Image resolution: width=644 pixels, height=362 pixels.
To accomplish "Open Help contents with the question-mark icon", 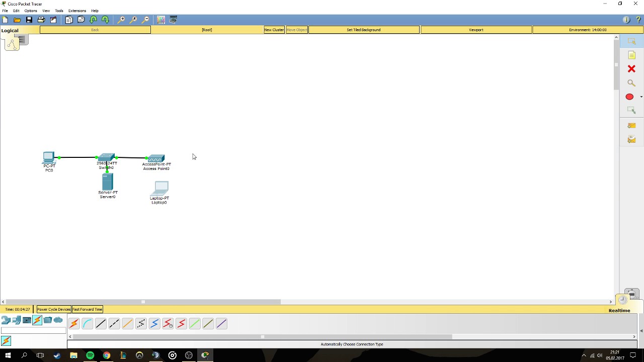I will pyautogui.click(x=638, y=20).
